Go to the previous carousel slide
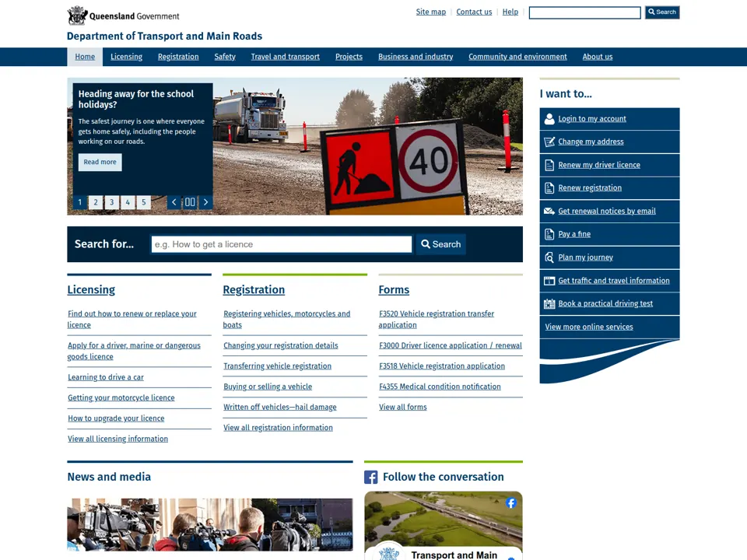 pyautogui.click(x=174, y=202)
